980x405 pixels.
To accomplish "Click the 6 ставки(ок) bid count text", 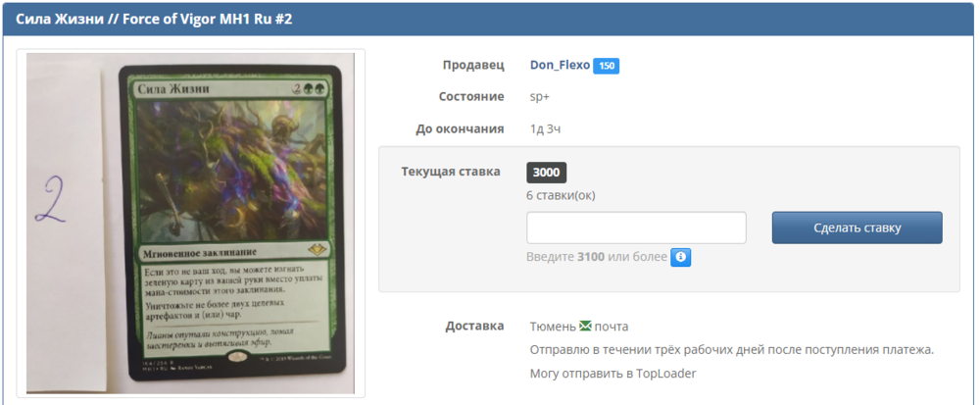I will click(x=561, y=195).
